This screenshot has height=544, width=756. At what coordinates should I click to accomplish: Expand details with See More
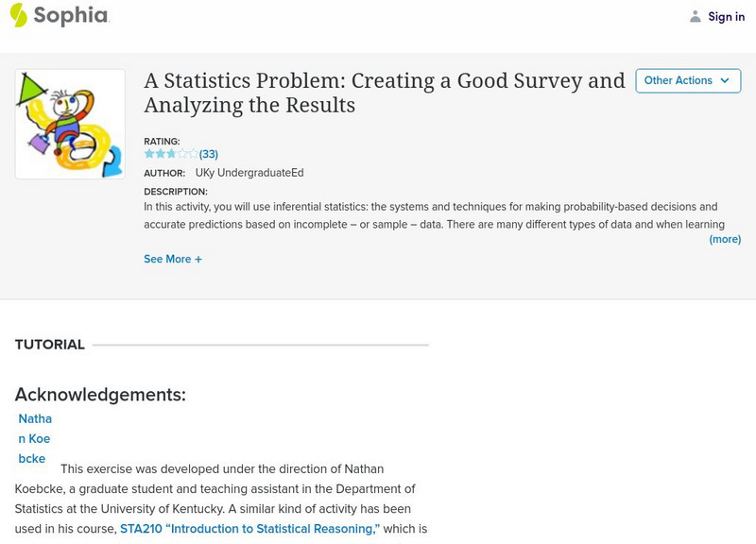[x=167, y=260]
